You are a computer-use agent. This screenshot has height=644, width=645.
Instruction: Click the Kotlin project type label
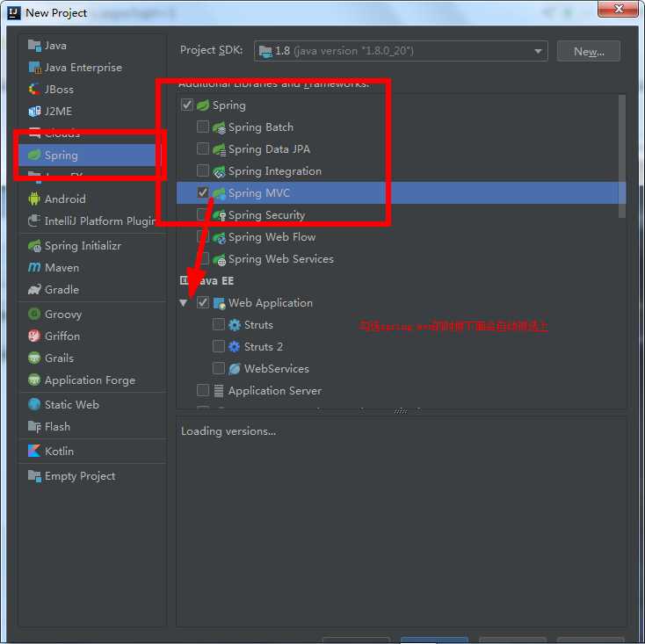pos(59,451)
